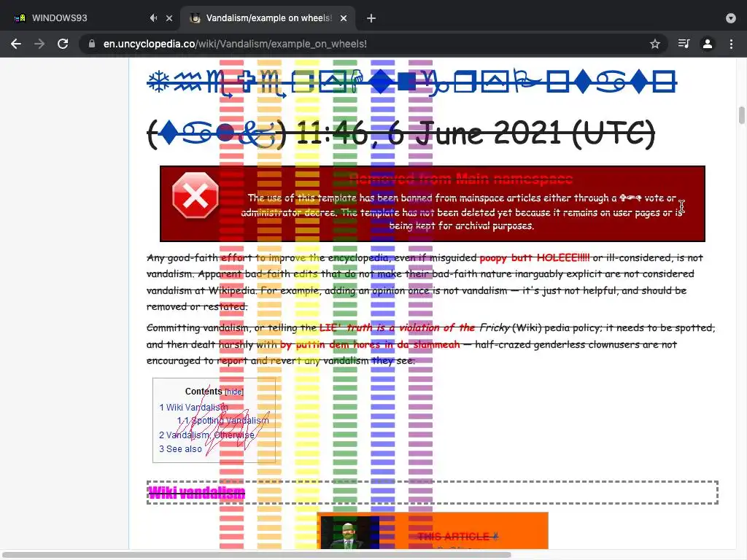Bookmark this page with the star icon
The image size is (747, 560).
point(655,44)
